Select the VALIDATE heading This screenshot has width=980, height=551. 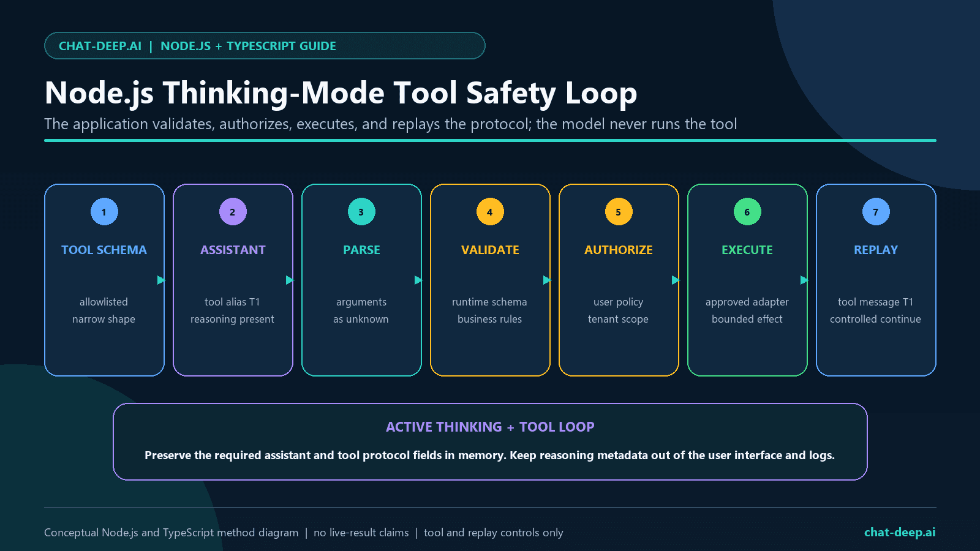pos(490,250)
